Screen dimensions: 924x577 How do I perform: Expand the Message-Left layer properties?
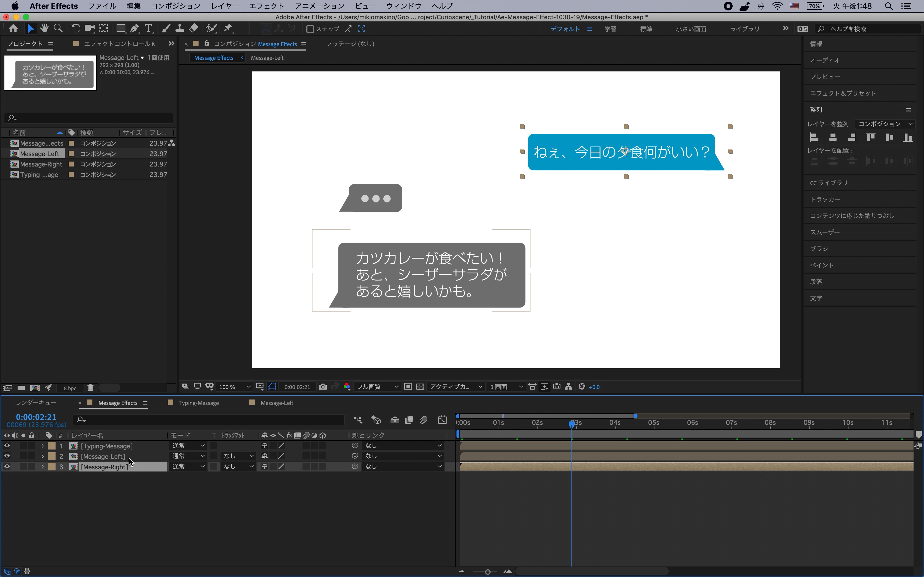(42, 456)
